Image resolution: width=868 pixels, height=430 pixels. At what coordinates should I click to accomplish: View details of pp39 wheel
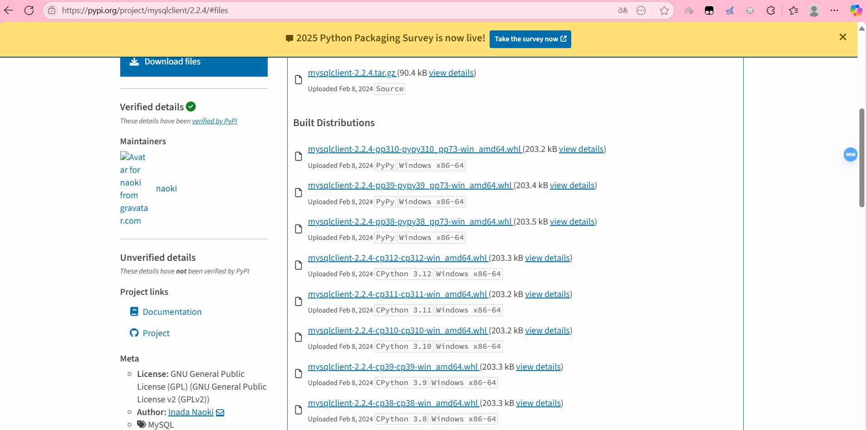coord(572,186)
